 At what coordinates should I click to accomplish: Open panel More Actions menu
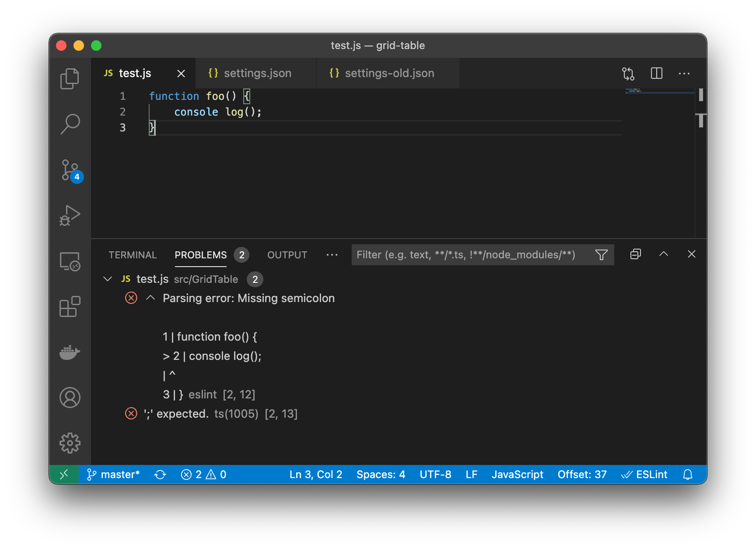[x=332, y=255]
